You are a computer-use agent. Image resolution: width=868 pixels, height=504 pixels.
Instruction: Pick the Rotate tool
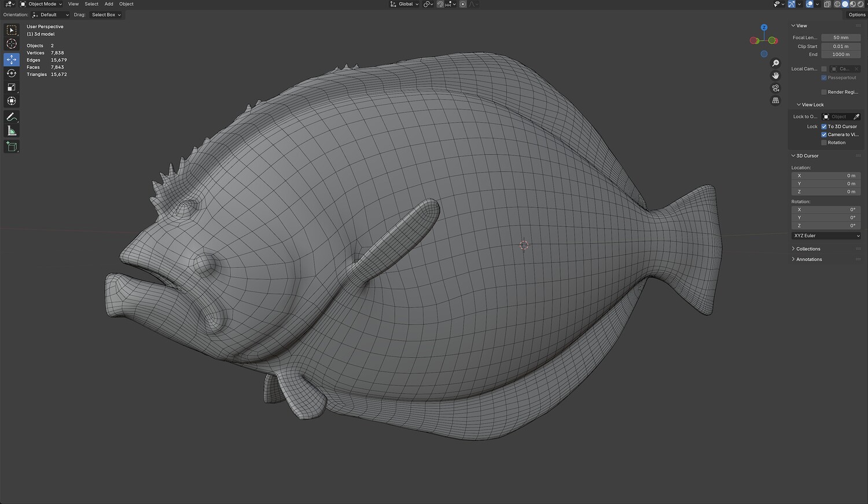pyautogui.click(x=12, y=73)
